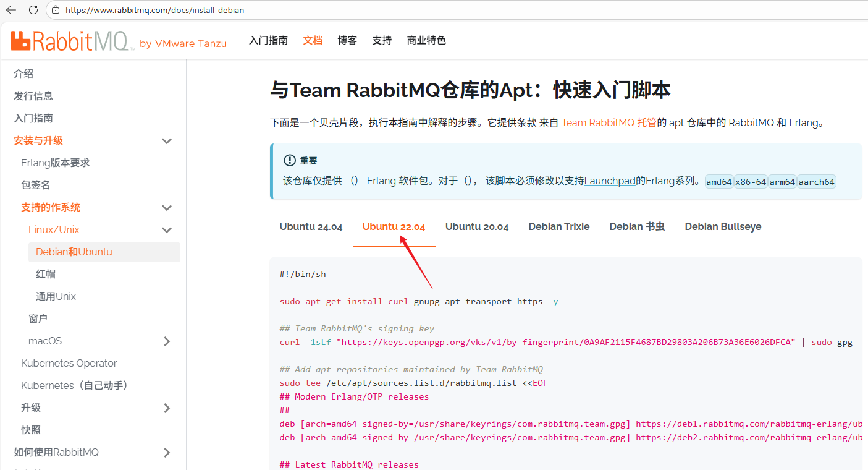Image resolution: width=868 pixels, height=470 pixels.
Task: Click the signing key comment line
Action: click(x=357, y=328)
